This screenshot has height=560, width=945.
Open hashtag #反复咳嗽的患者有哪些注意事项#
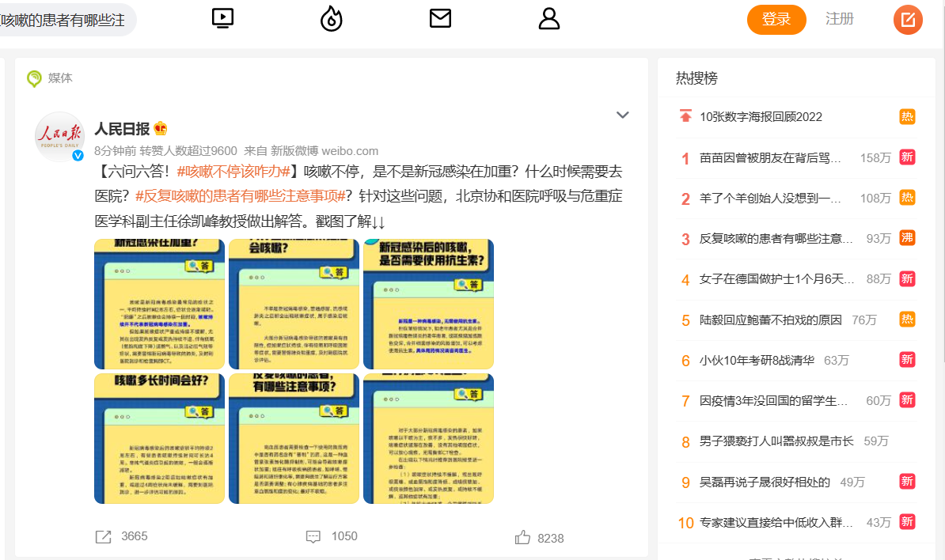241,196
